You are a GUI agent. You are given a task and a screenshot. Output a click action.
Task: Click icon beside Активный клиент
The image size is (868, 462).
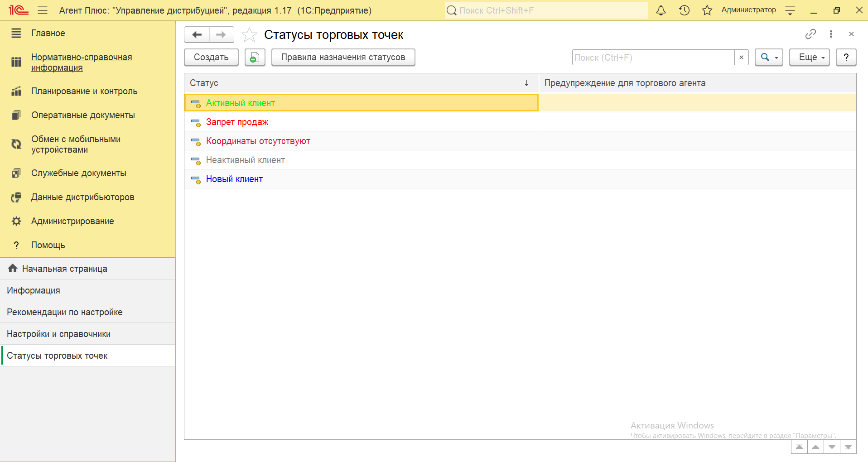point(196,104)
